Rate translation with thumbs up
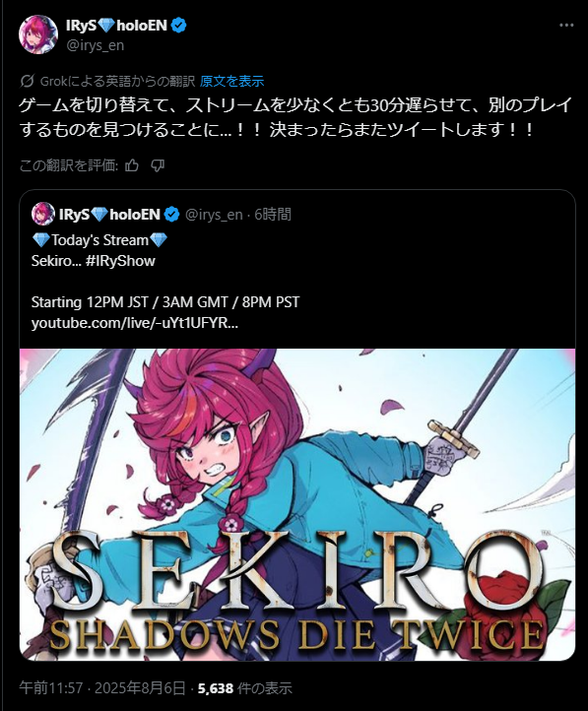The height and width of the screenshot is (711, 588). [132, 165]
